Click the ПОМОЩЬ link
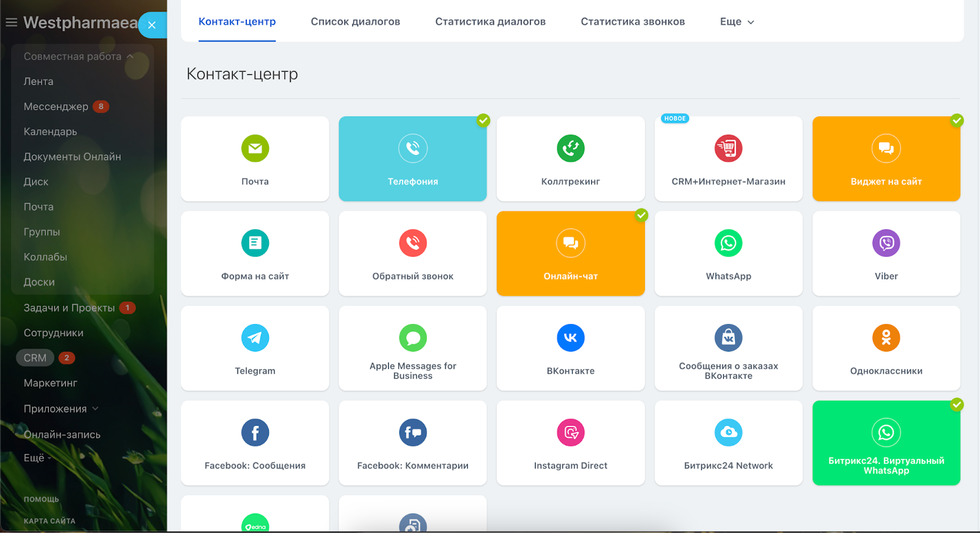Viewport: 980px width, 533px height. (x=42, y=499)
